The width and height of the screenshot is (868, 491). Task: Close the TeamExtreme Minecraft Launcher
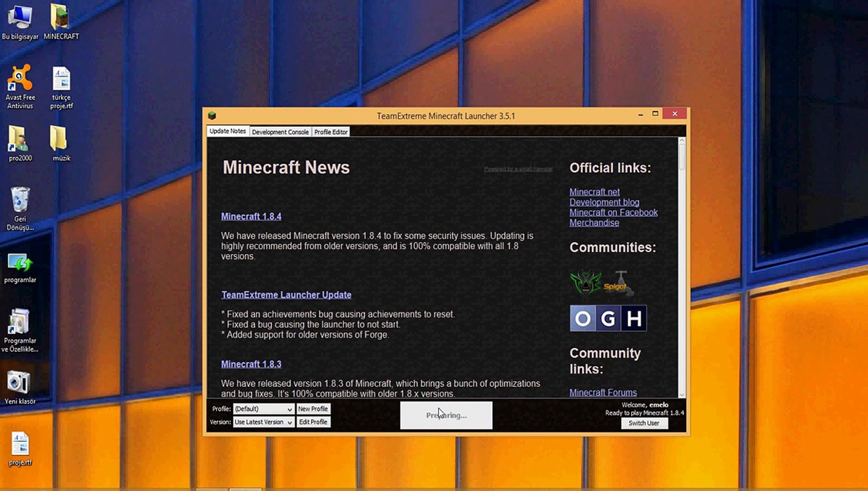pos(675,114)
